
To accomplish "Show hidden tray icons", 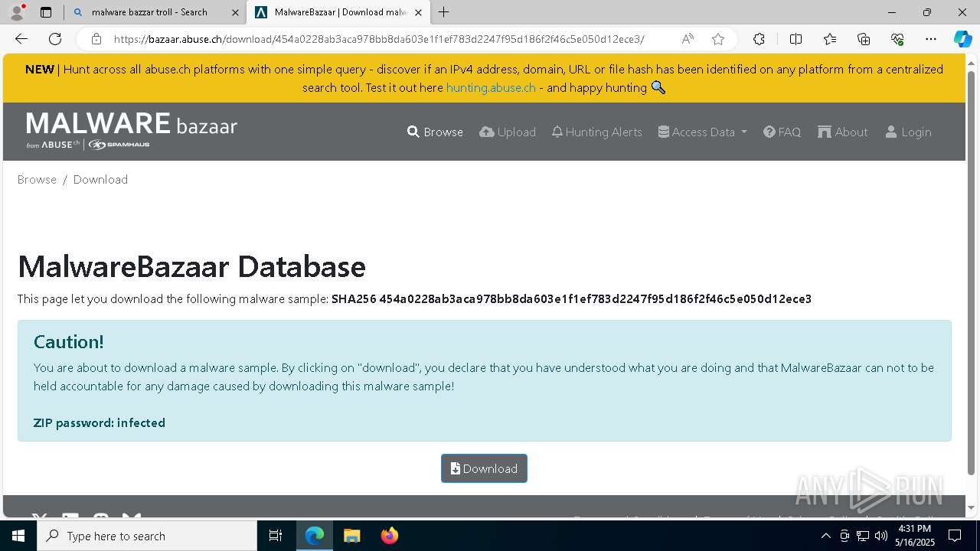I will pos(825,536).
